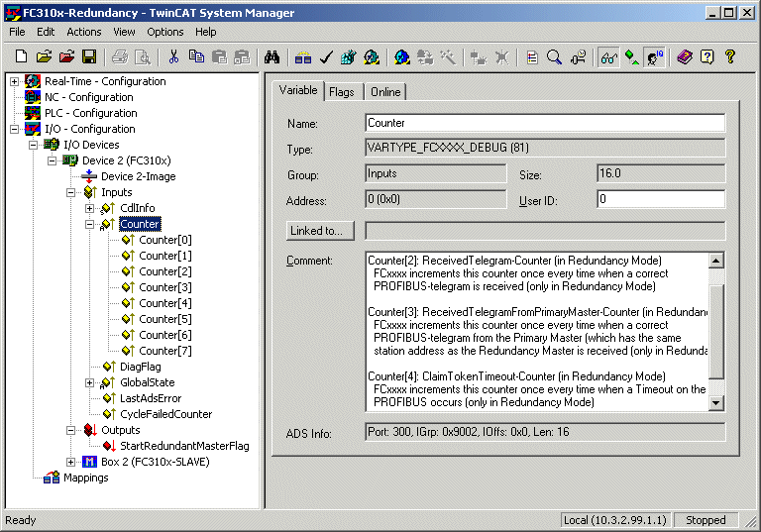Click the Print toolbar icon
Screen dimensions: 761x532
click(x=119, y=57)
